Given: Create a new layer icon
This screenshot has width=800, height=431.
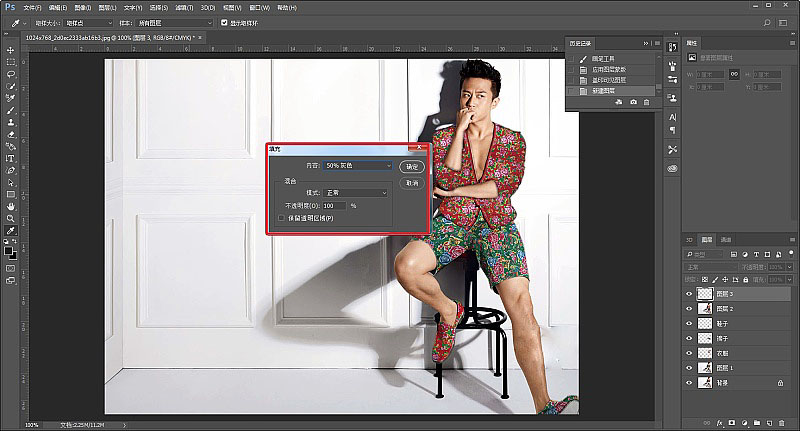Looking at the screenshot, I should pyautogui.click(x=769, y=423).
